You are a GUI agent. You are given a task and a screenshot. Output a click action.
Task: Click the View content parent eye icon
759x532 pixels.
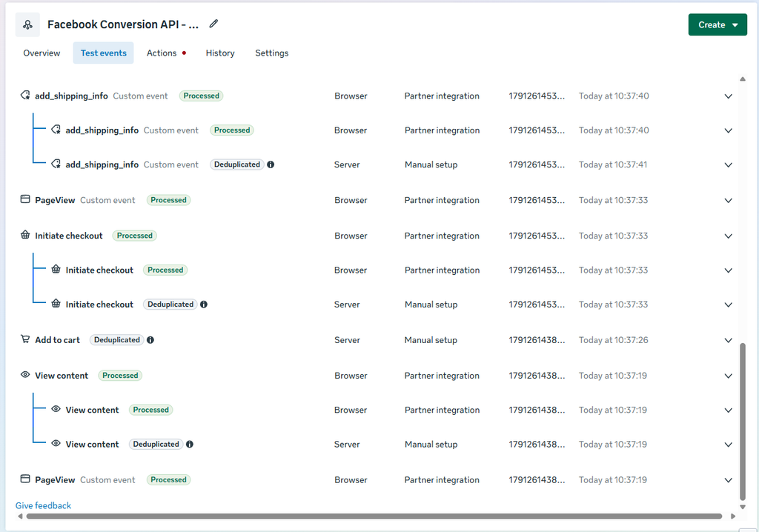click(25, 375)
